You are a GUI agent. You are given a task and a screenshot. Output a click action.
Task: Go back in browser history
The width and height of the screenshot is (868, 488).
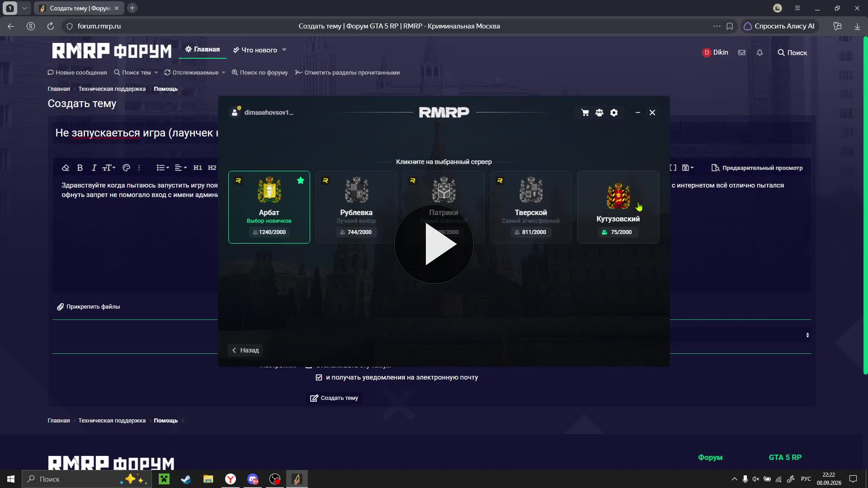click(x=11, y=26)
